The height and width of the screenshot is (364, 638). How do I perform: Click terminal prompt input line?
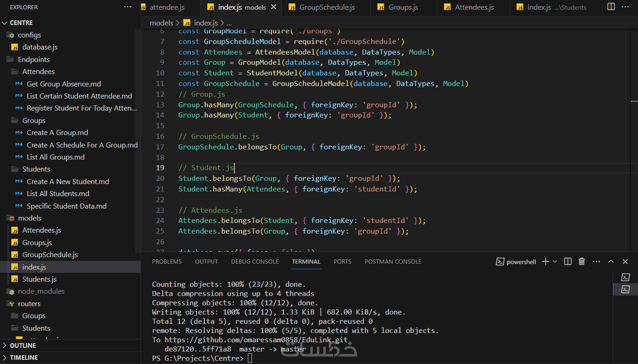click(202, 358)
